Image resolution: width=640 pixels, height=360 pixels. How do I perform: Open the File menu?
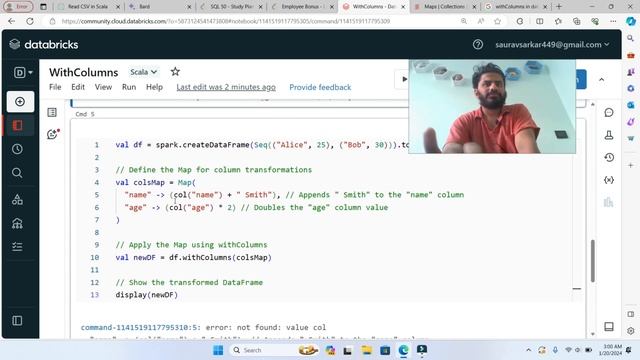pyautogui.click(x=55, y=87)
